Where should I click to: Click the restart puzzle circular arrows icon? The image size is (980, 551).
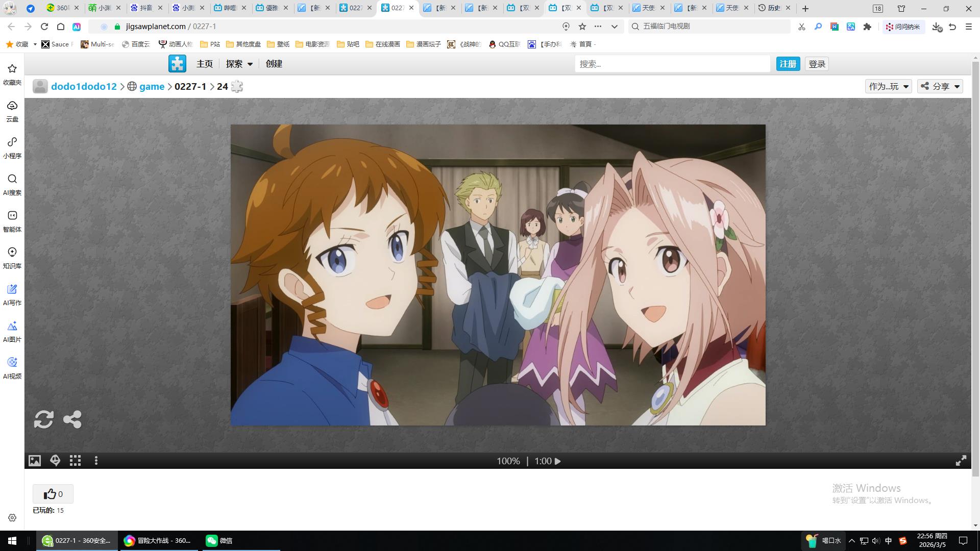43,419
